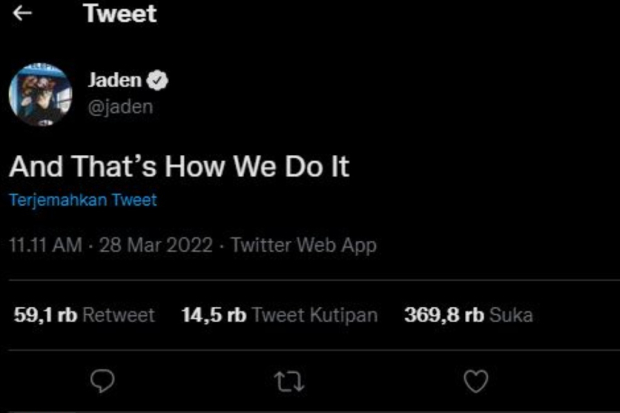The width and height of the screenshot is (620, 413).
Task: Click Terjemahkan Tweet to translate
Action: (83, 200)
